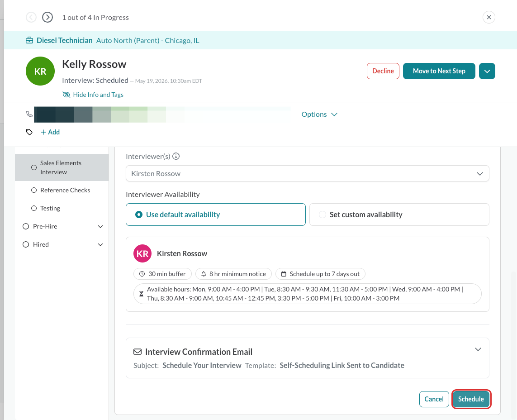This screenshot has width=517, height=420.
Task: Click Move to Next Step
Action: coord(439,71)
